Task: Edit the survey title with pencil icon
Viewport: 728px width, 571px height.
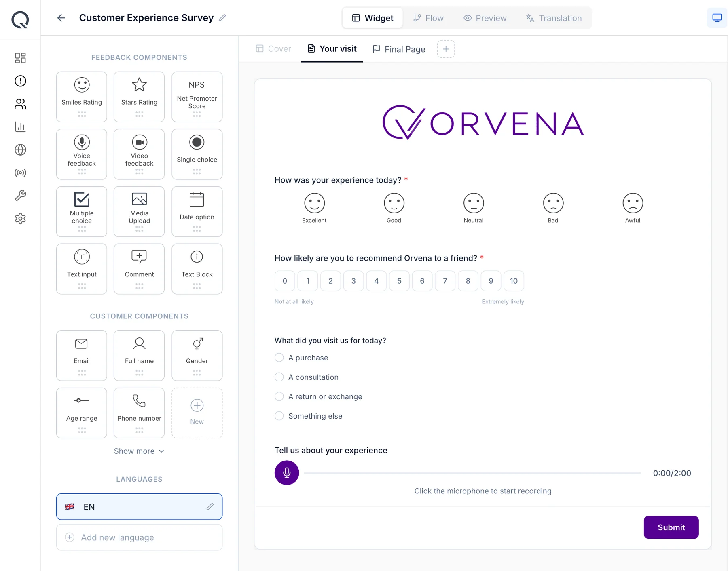Action: [222, 18]
